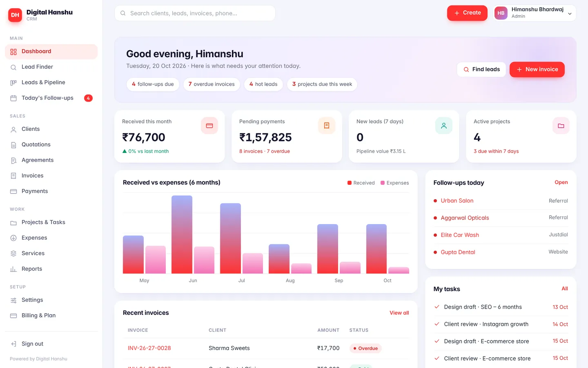Viewport: 588px width, 368px height.
Task: Click the 'Sharma Sweets' client cell
Action: pyautogui.click(x=229, y=348)
